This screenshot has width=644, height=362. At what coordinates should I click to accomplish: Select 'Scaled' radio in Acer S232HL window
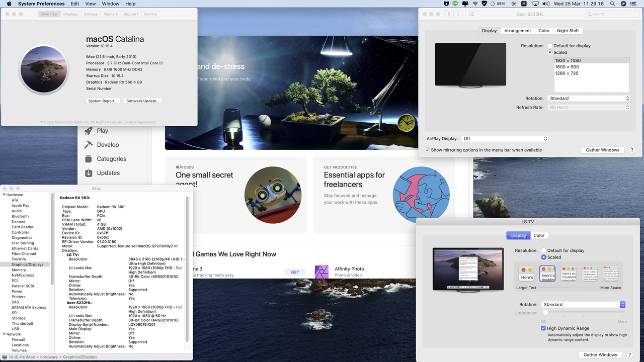550,52
